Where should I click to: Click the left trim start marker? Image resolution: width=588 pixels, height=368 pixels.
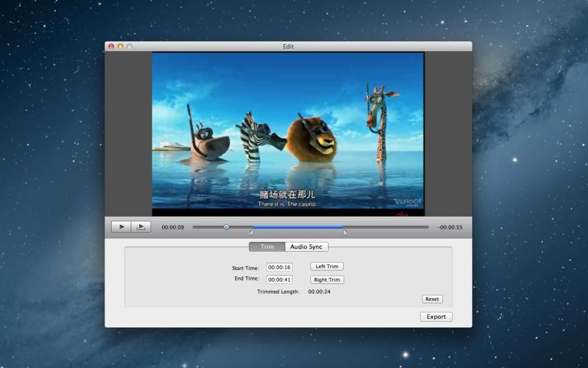[252, 233]
